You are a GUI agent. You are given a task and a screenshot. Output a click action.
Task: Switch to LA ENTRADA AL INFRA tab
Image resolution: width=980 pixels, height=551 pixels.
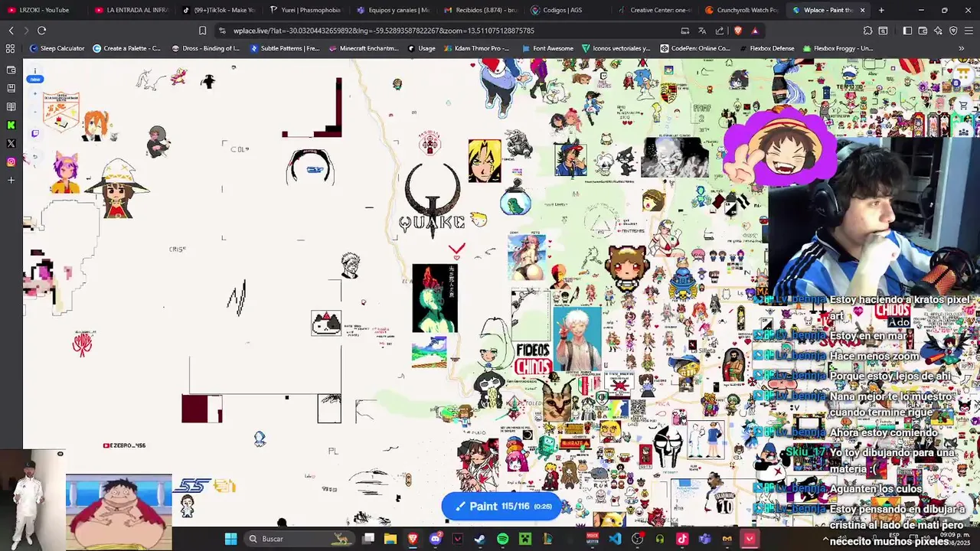[132, 10]
